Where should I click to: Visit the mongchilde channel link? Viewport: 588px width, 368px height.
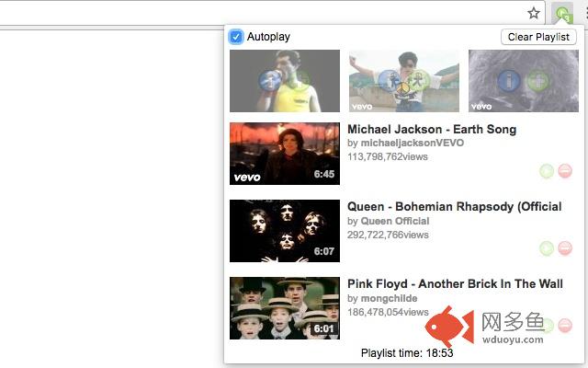pyautogui.click(x=389, y=298)
